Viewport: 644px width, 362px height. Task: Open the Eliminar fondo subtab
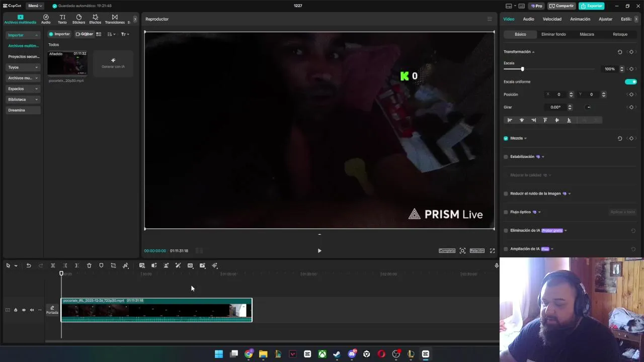pyautogui.click(x=553, y=34)
